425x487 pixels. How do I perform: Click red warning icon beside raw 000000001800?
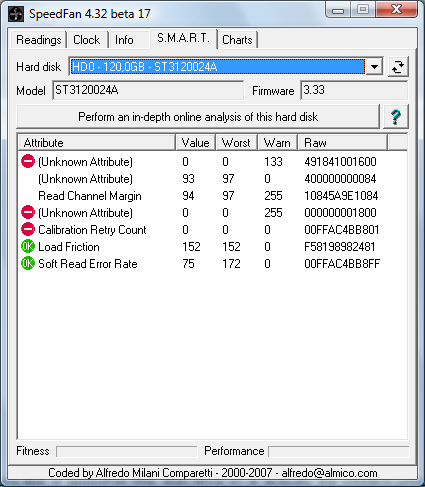tap(28, 212)
